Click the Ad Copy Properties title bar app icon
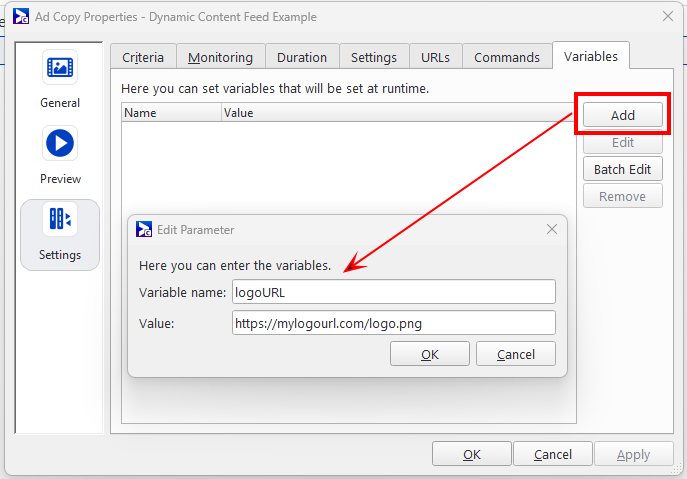The image size is (687, 479). tap(20, 16)
